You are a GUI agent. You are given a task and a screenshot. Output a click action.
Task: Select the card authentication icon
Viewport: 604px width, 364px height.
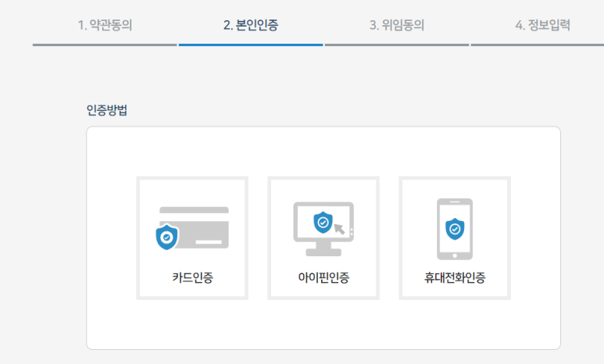192,228
